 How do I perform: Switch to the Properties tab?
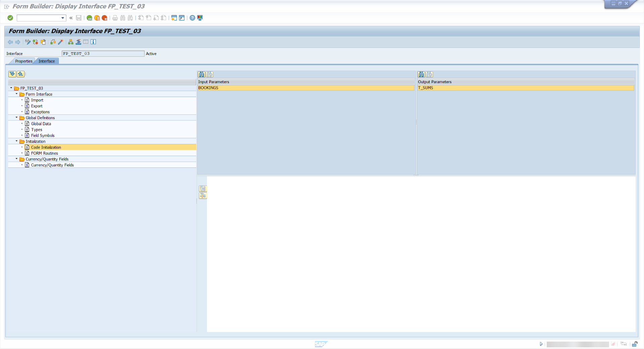click(x=23, y=61)
